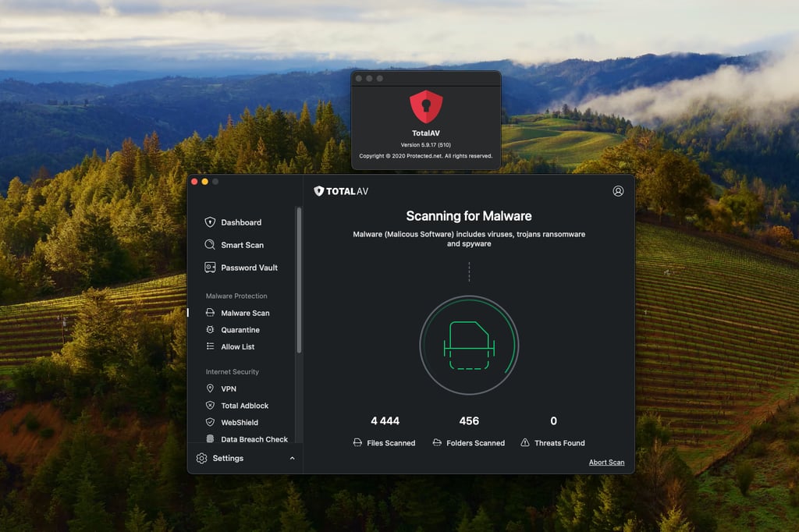Click Files Scanned label

pos(391,443)
